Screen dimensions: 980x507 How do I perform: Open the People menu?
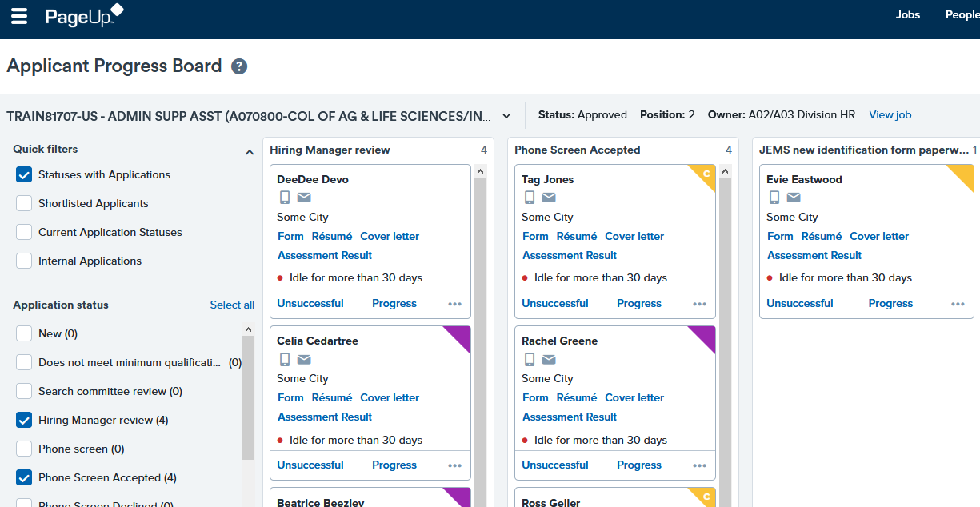click(962, 15)
